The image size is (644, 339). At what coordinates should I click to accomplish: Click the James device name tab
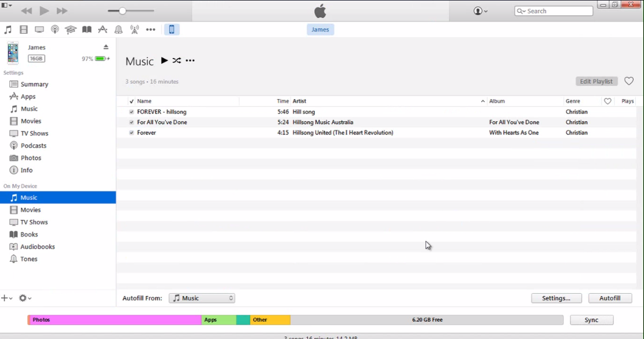320,30
